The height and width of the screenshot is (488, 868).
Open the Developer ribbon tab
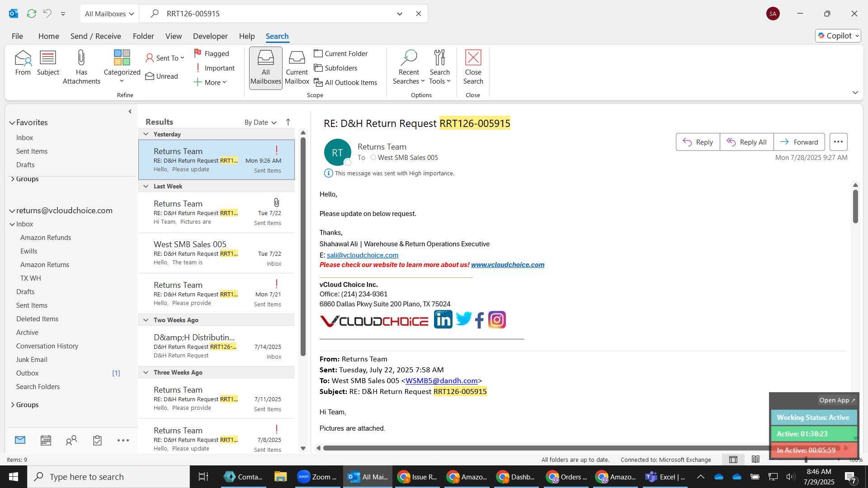[x=210, y=36]
